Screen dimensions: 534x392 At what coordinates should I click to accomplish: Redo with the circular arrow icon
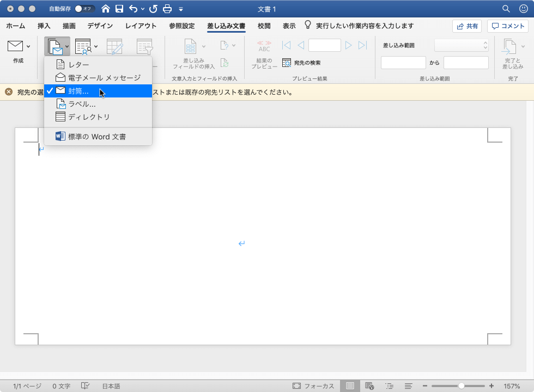153,9
